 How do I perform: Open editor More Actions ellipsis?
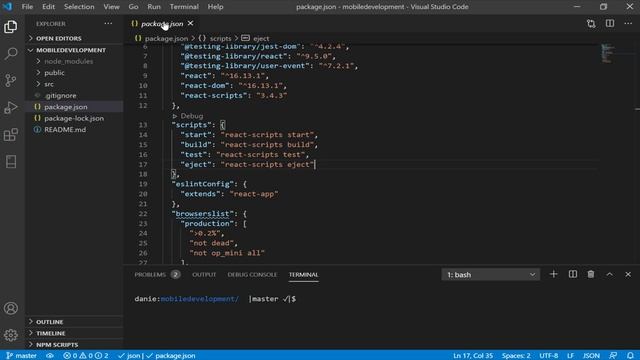pos(628,24)
